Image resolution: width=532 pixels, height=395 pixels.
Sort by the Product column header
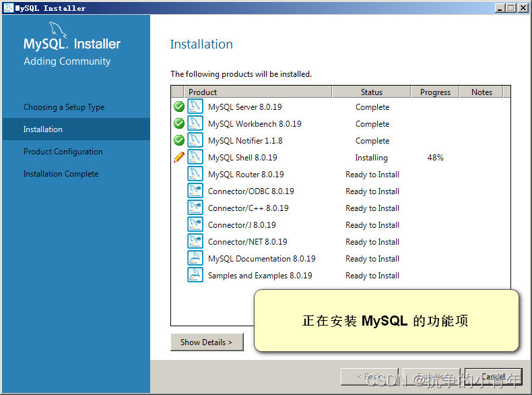point(257,92)
